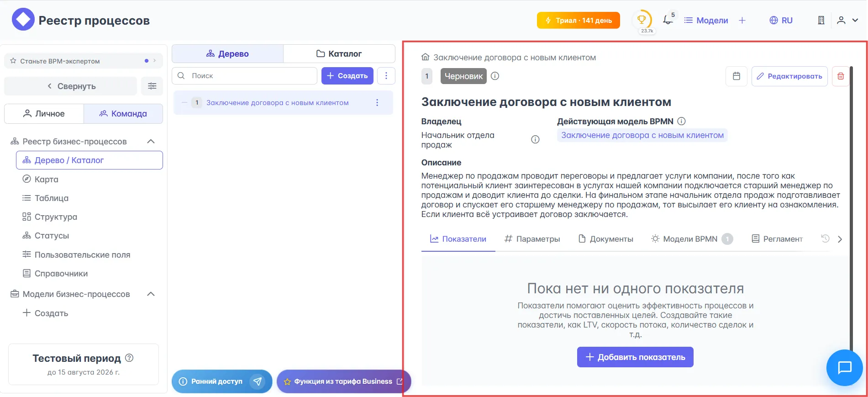The height and width of the screenshot is (397, 868).
Task: Switch to Личное view
Action: tap(44, 114)
